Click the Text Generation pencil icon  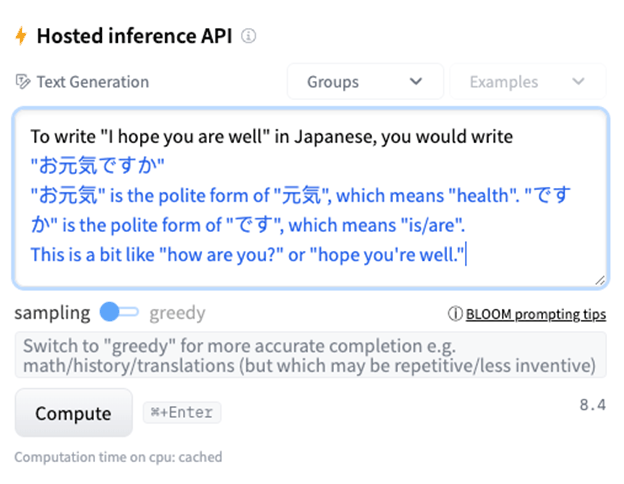pos(23,82)
